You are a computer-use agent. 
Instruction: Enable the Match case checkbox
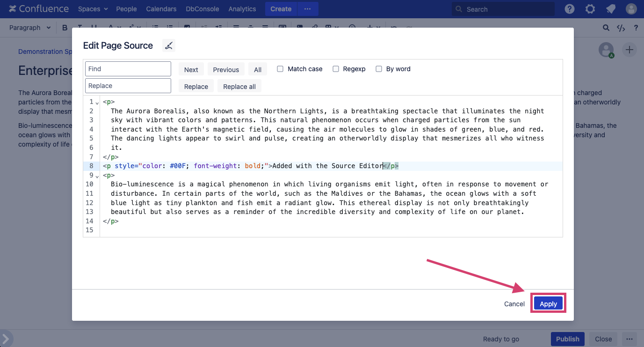pyautogui.click(x=280, y=68)
